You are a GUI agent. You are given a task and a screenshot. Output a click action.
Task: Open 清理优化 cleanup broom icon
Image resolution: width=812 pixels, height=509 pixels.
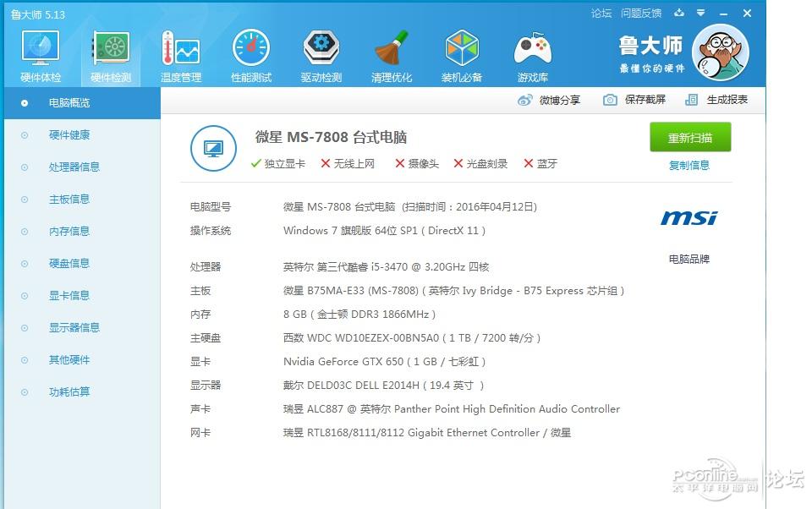click(x=392, y=48)
